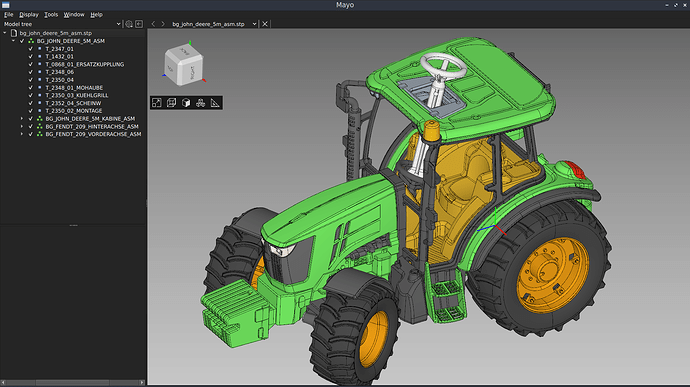
Task: Expand BG_FENDT_209_VORDERACHSE_ASM
Action: [x=22, y=134]
